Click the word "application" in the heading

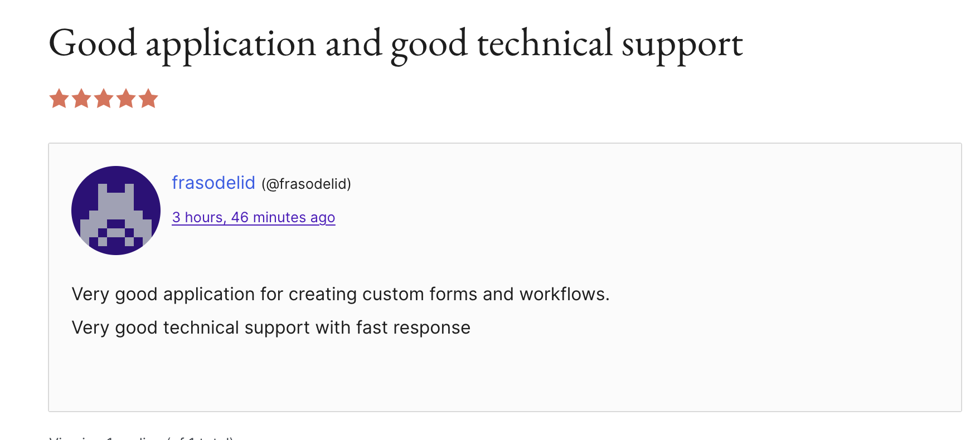231,43
